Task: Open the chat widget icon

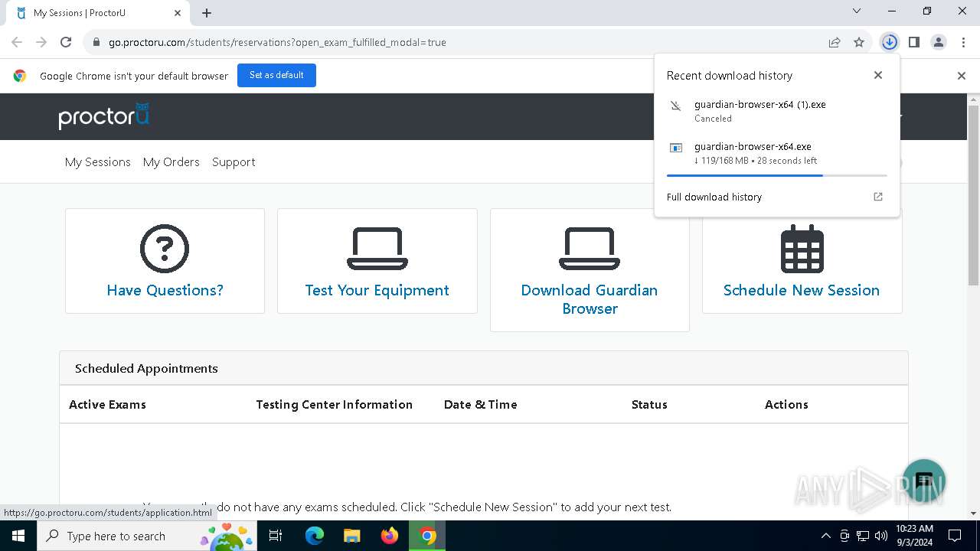Action: pos(924,481)
